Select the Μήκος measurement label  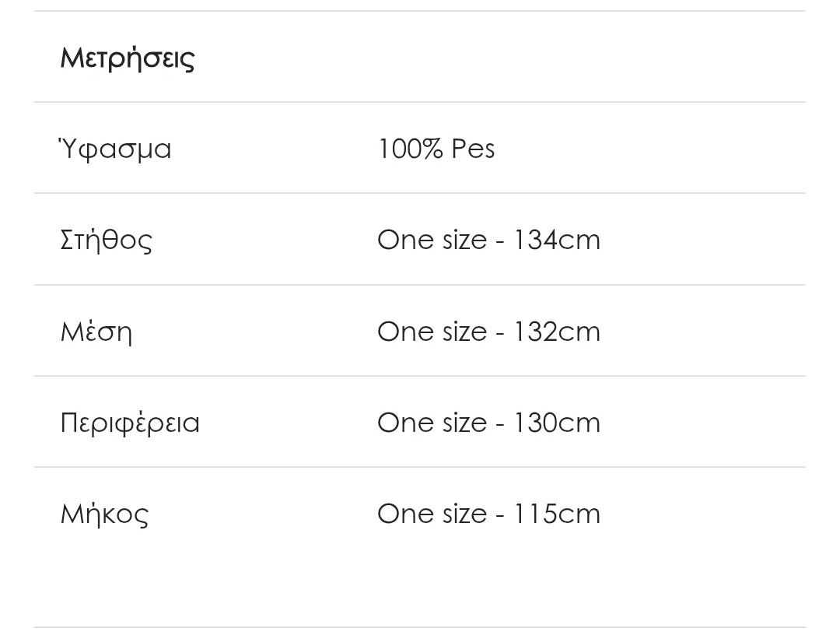(x=104, y=514)
